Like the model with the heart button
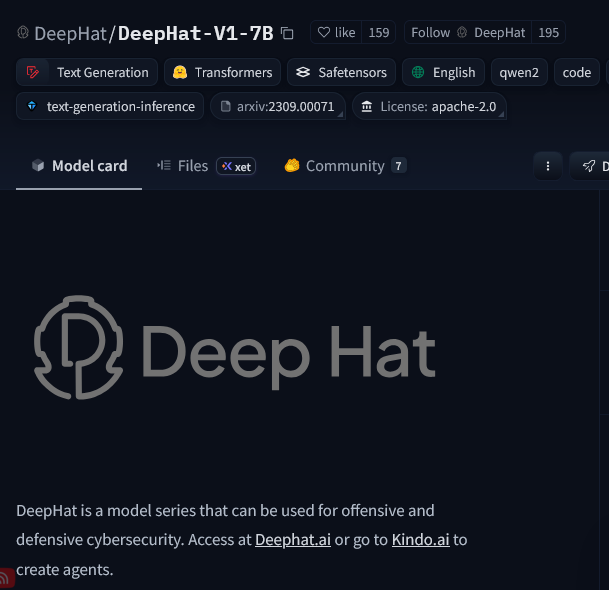609x590 pixels. (x=336, y=32)
